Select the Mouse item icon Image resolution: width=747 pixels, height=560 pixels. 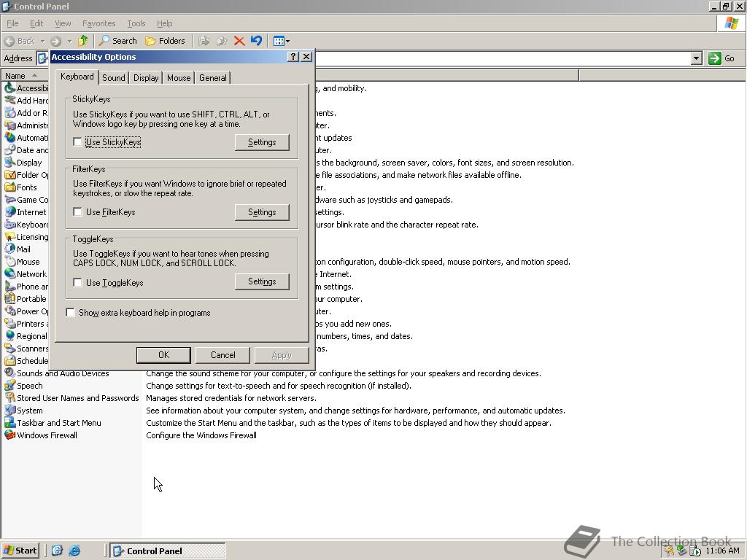tap(10, 261)
